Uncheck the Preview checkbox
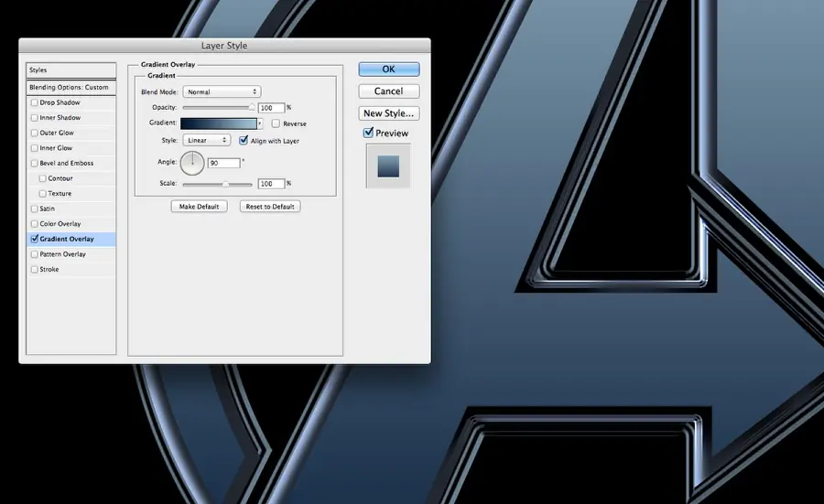Image resolution: width=824 pixels, height=504 pixels. [369, 133]
